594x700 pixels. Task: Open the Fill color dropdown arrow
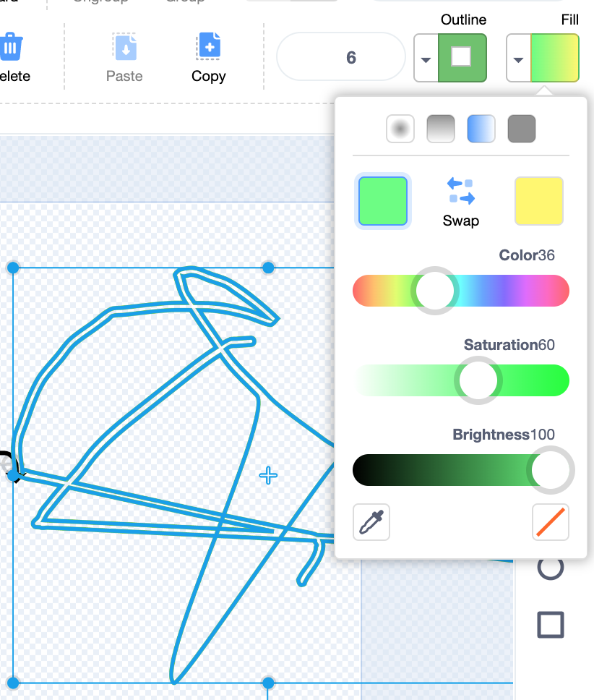pyautogui.click(x=518, y=59)
